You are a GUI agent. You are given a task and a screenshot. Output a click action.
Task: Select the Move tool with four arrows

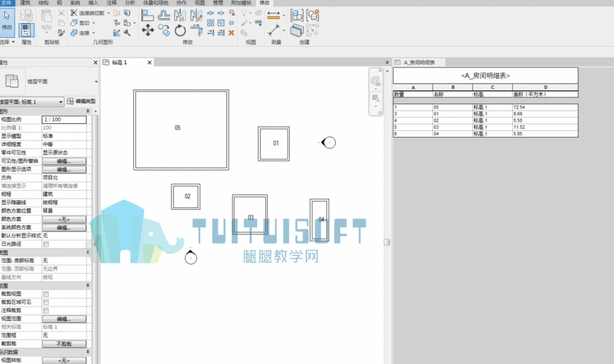click(x=148, y=30)
